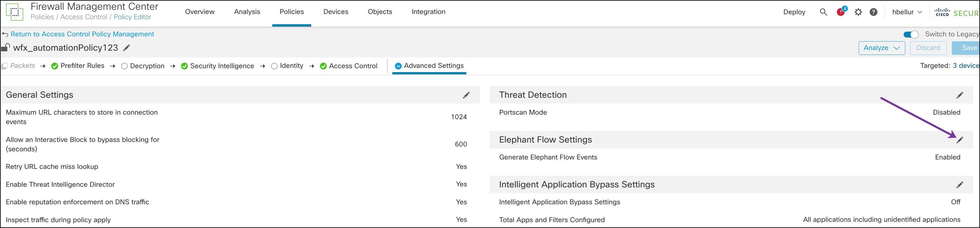Edit the Threat Detection settings

pos(960,95)
